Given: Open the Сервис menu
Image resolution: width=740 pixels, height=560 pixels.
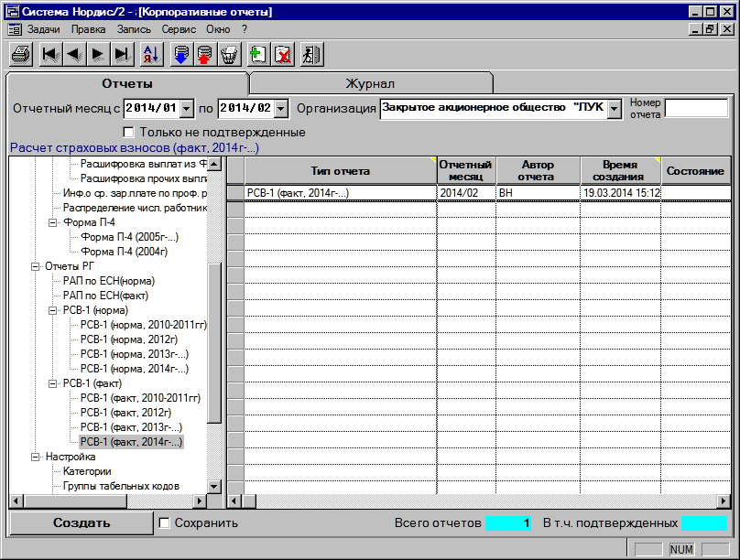Looking at the screenshot, I should (x=179, y=29).
